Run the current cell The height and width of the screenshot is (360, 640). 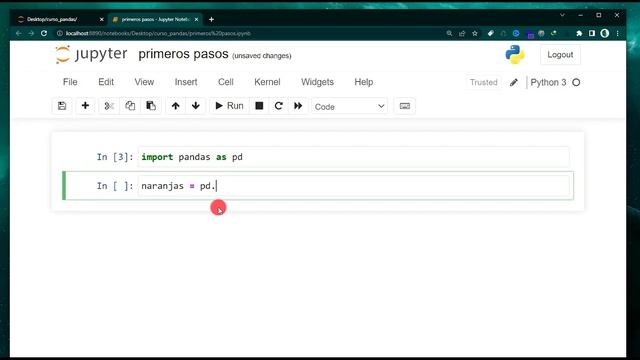point(229,106)
